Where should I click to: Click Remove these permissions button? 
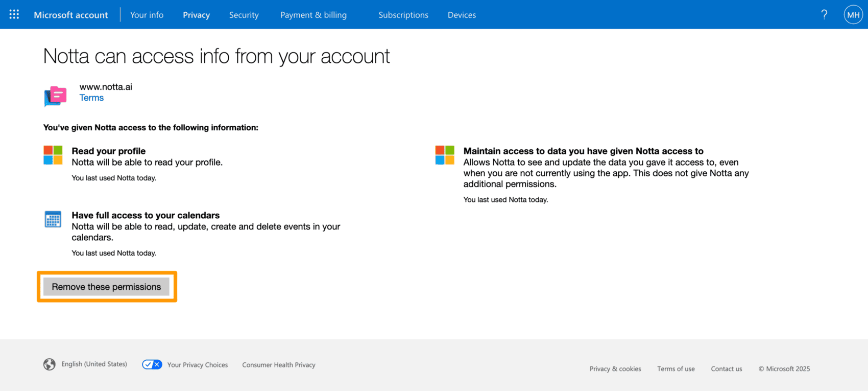(106, 287)
